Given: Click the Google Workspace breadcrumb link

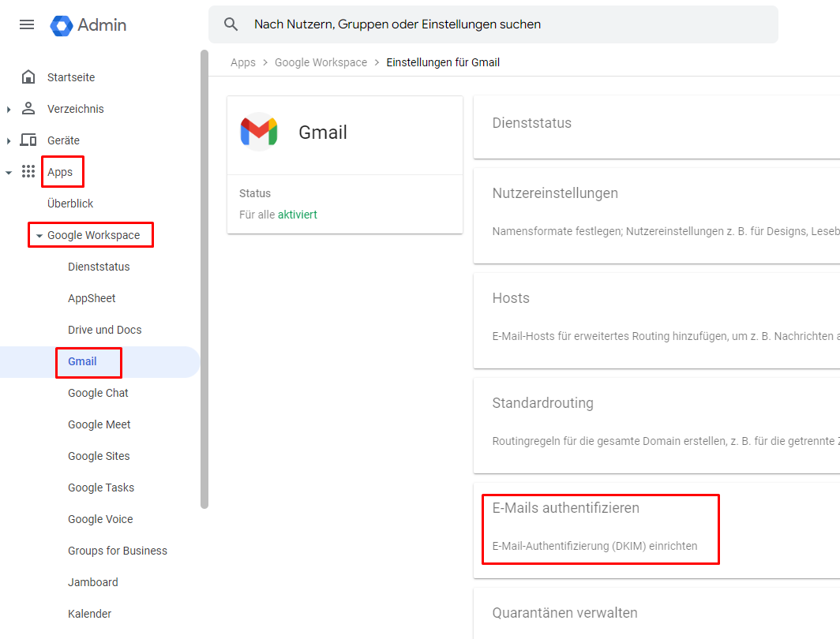Looking at the screenshot, I should pos(321,62).
